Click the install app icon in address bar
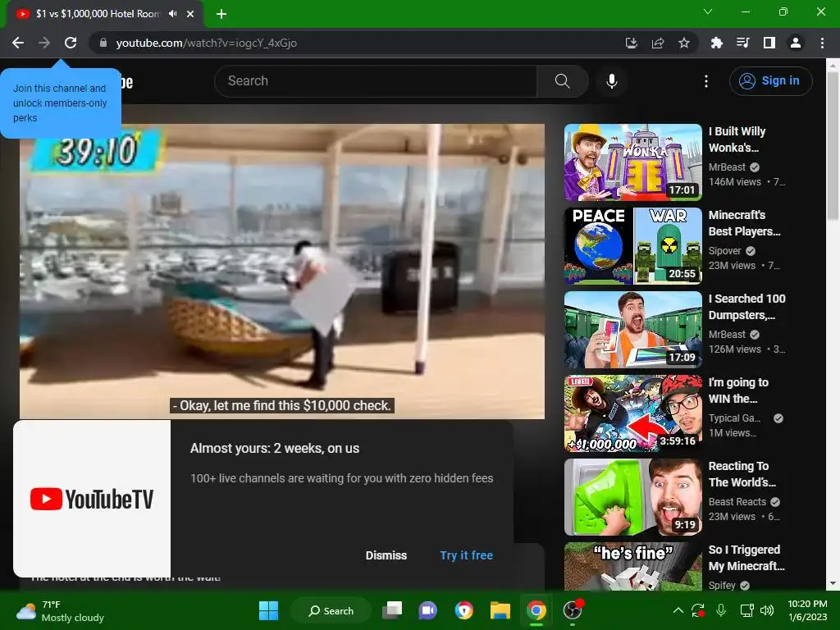This screenshot has height=630, width=840. [632, 43]
